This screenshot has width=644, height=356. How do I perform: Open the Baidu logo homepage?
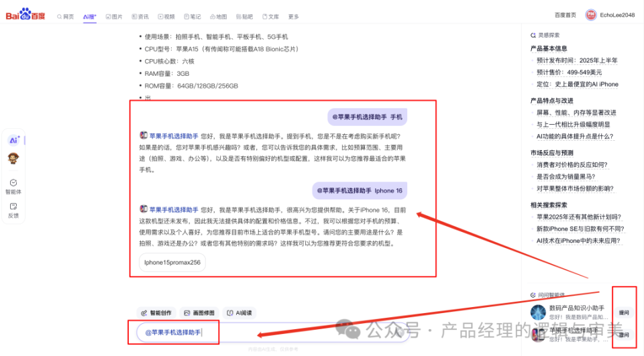[25, 15]
